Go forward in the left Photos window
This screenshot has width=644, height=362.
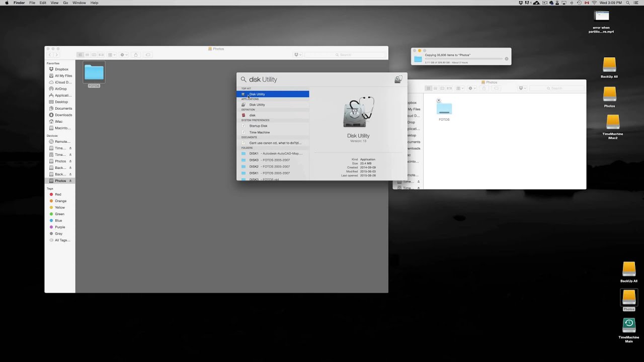(56, 55)
